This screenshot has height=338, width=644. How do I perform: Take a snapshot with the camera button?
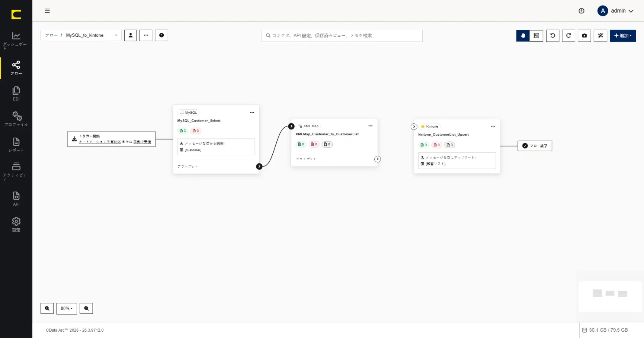click(584, 36)
